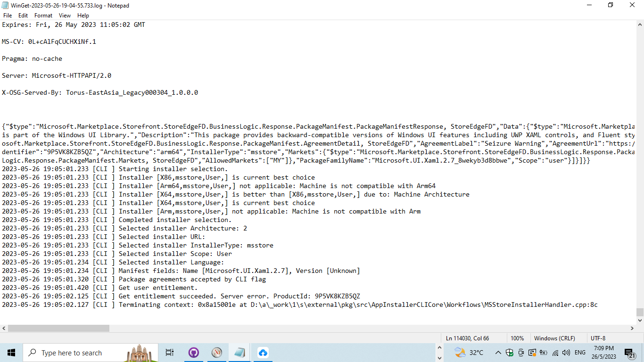The width and height of the screenshot is (644, 362).
Task: Open the blue cloud upload app on taskbar
Action: click(263, 352)
